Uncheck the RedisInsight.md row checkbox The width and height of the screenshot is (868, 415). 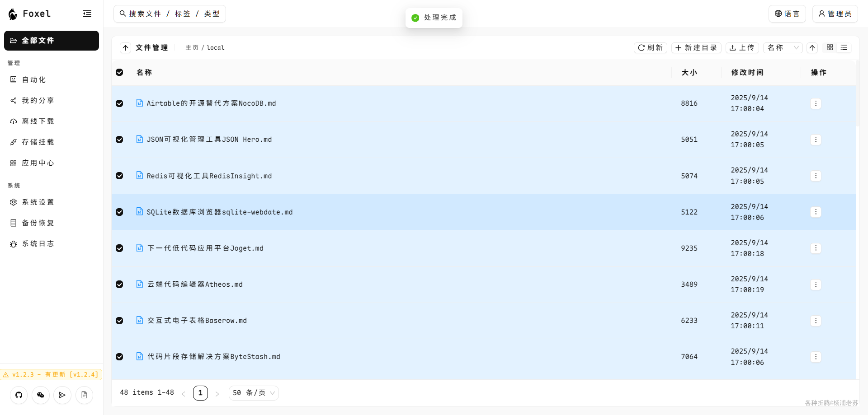point(119,176)
